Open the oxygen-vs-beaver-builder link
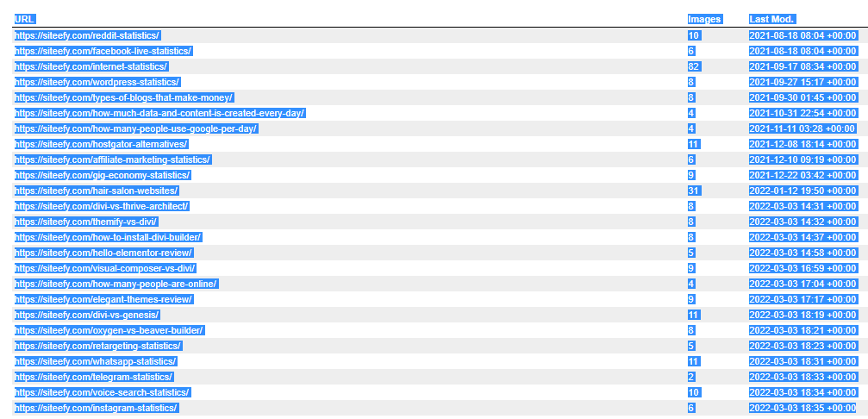 [x=109, y=330]
